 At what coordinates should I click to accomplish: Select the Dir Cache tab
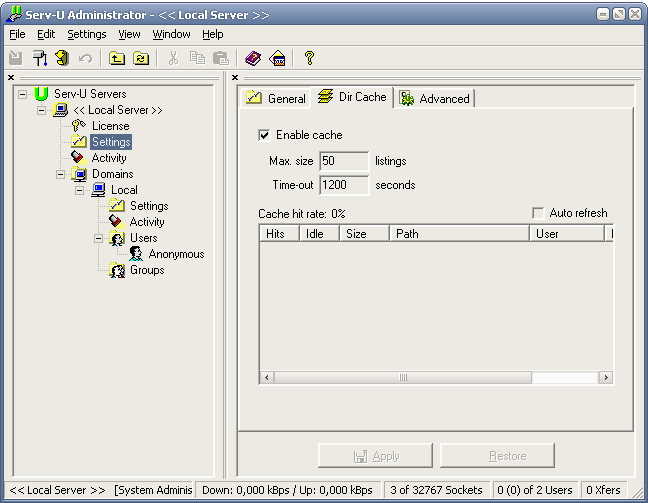click(x=352, y=97)
